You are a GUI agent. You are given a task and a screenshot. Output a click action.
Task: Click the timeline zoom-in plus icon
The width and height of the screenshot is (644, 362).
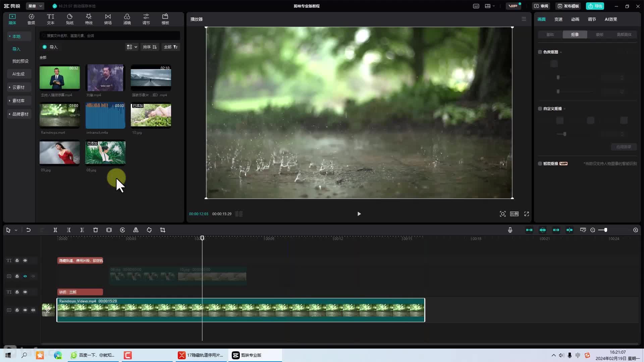[636, 230]
